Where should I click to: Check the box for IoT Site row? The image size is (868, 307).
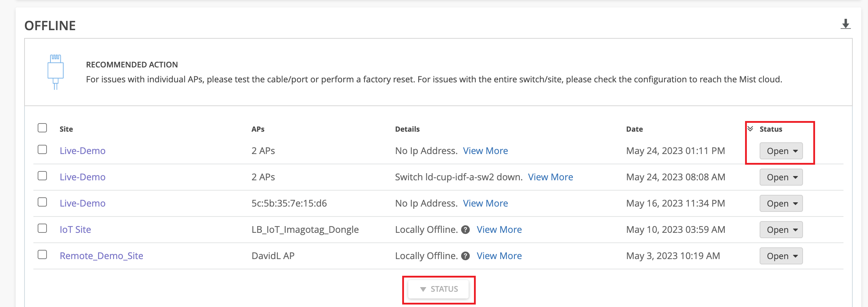[42, 228]
